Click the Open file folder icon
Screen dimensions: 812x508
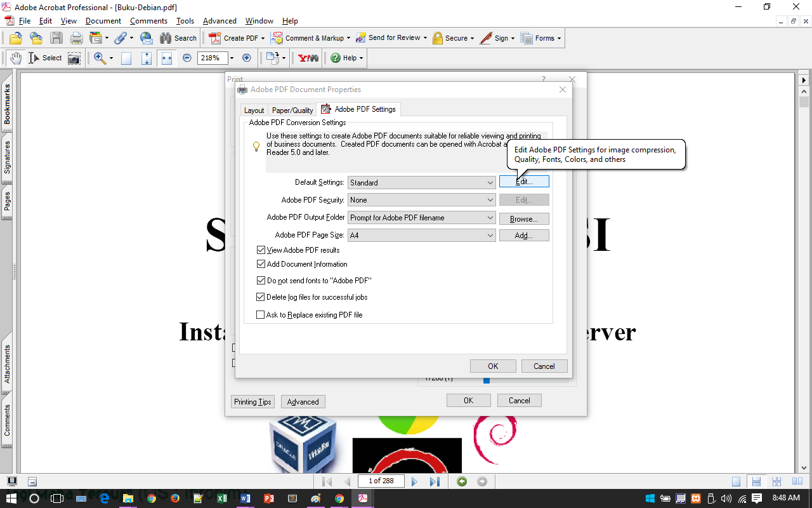[16, 38]
